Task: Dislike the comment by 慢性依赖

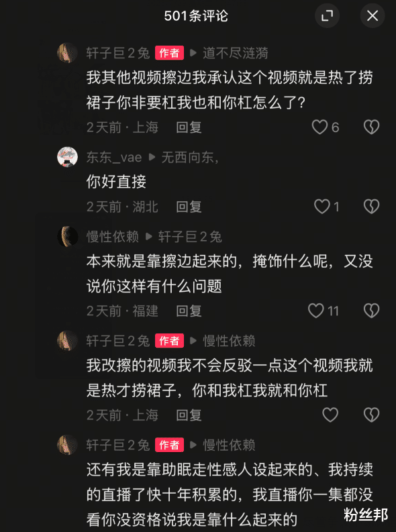Action: tap(371, 311)
